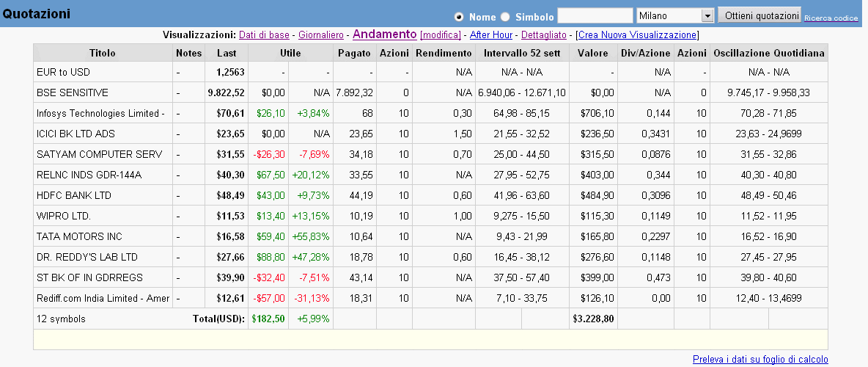Click the Total(USD): label
Image resolution: width=868 pixels, height=367 pixels.
pos(218,319)
